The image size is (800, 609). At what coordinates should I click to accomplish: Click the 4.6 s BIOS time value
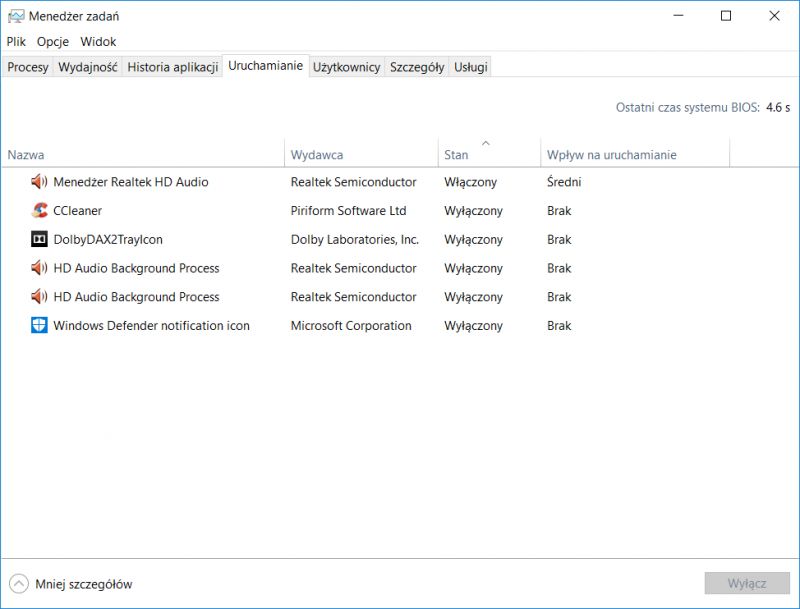click(778, 108)
